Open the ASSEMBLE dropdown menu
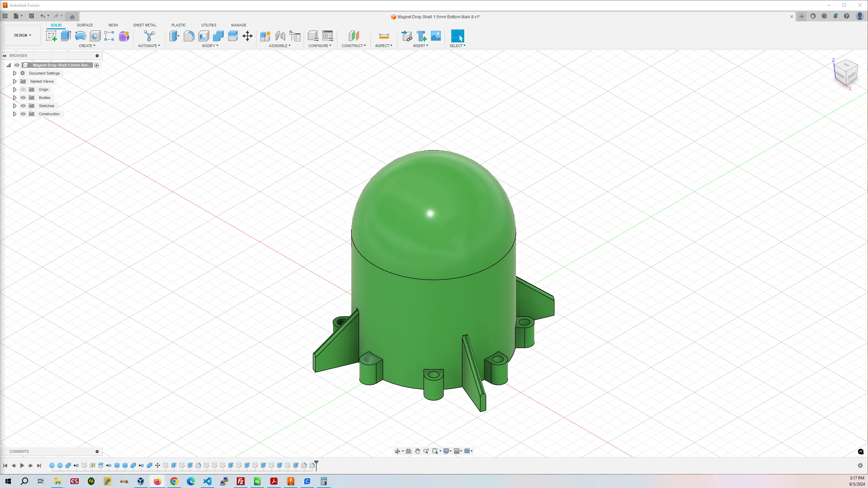The height and width of the screenshot is (488, 868). pos(280,46)
